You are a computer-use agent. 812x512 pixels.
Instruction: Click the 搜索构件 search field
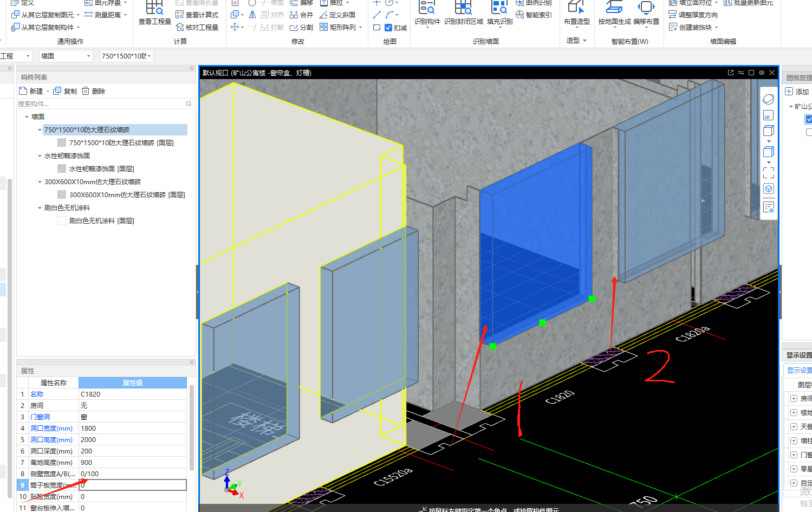click(106, 103)
